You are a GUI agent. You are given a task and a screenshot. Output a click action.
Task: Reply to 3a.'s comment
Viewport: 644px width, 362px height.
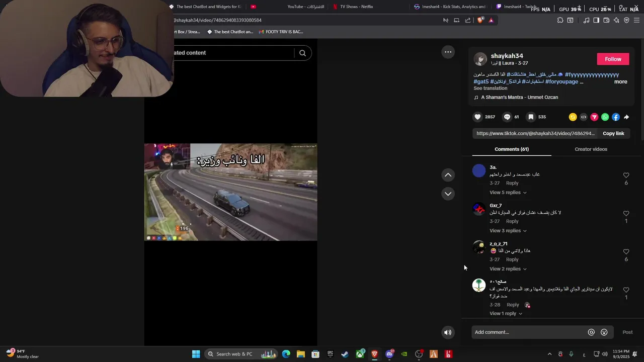click(x=512, y=183)
